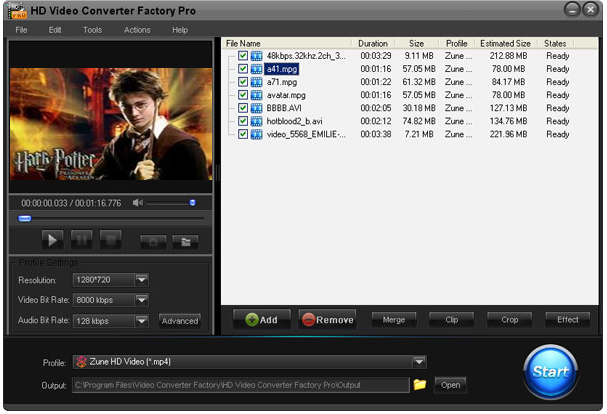This screenshot has width=607, height=414.
Task: Select the file name BBBB.AVI
Action: click(x=284, y=108)
